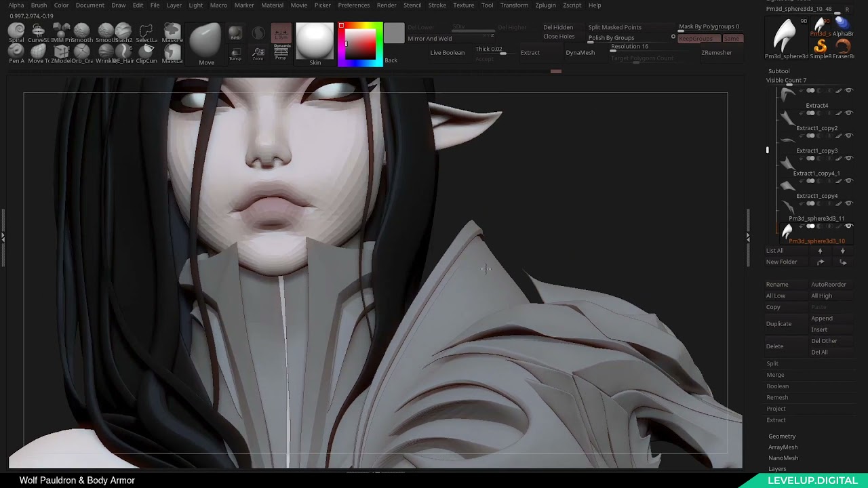The width and height of the screenshot is (868, 488).
Task: Click the BPR render icon
Action: (x=235, y=34)
